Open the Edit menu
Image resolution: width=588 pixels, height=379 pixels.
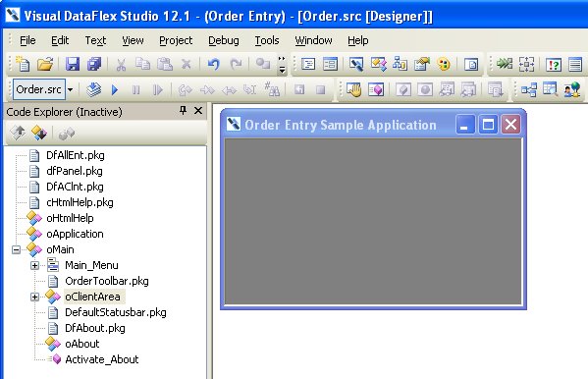60,40
